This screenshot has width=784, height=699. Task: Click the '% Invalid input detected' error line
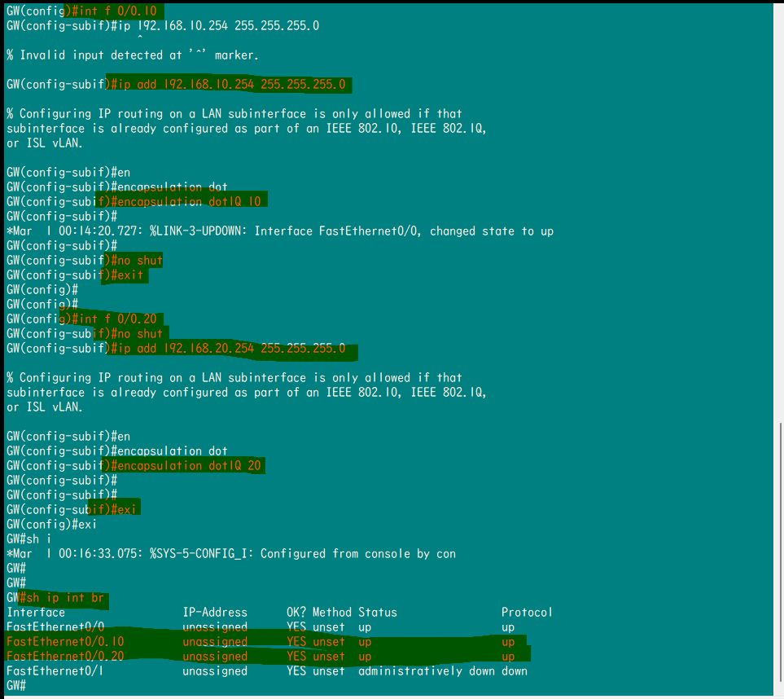(x=132, y=55)
